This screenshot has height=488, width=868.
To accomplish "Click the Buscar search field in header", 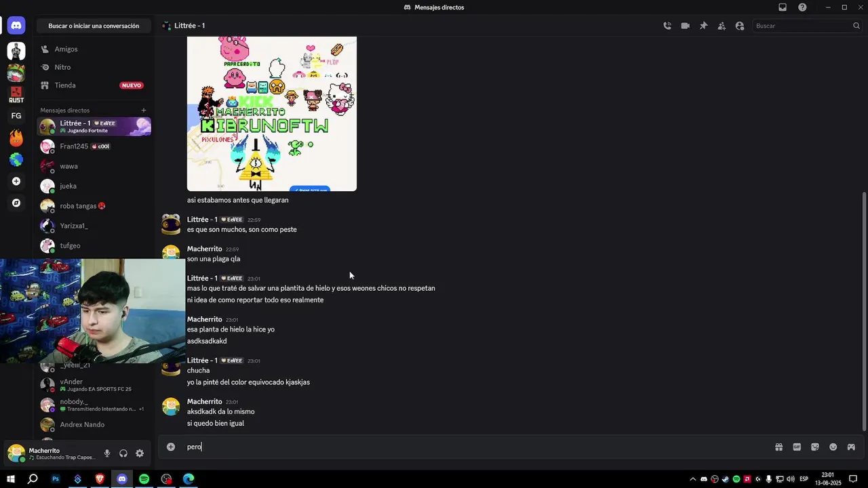I will pos(807,26).
